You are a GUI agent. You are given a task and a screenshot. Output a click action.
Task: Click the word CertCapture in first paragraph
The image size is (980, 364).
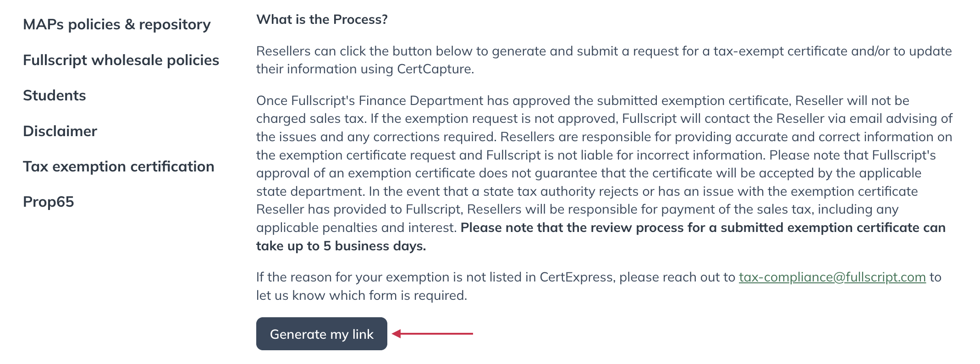[x=434, y=69]
